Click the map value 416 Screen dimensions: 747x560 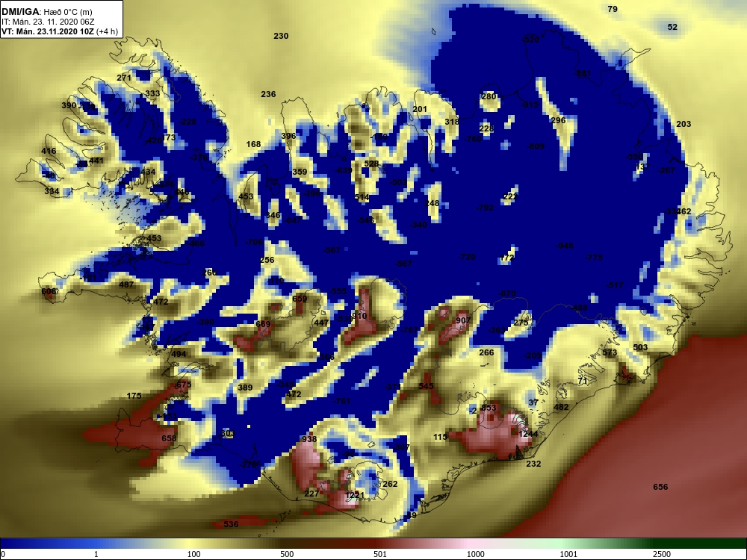click(49, 151)
